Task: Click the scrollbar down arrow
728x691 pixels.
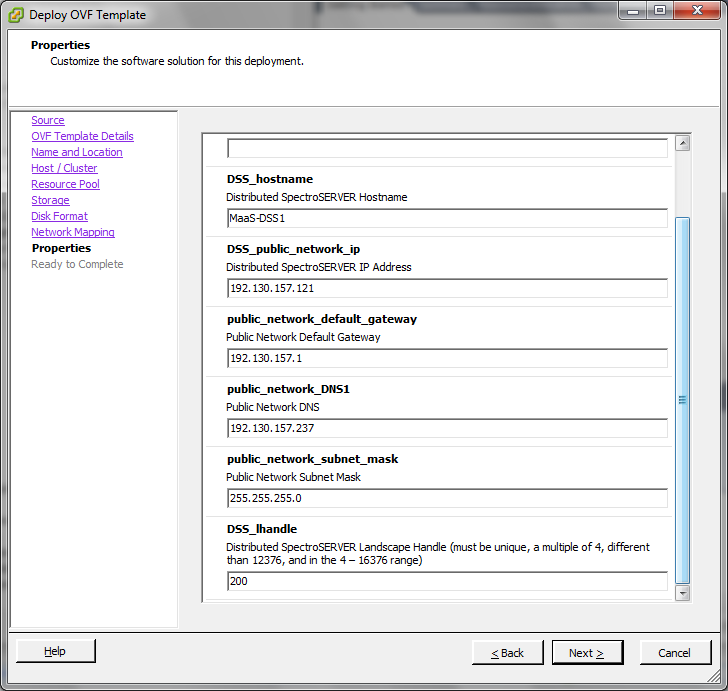Action: tap(682, 593)
